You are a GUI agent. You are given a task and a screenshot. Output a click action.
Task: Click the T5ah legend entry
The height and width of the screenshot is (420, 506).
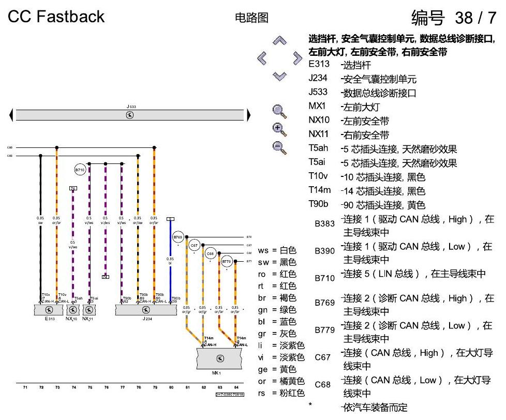pyautogui.click(x=383, y=149)
